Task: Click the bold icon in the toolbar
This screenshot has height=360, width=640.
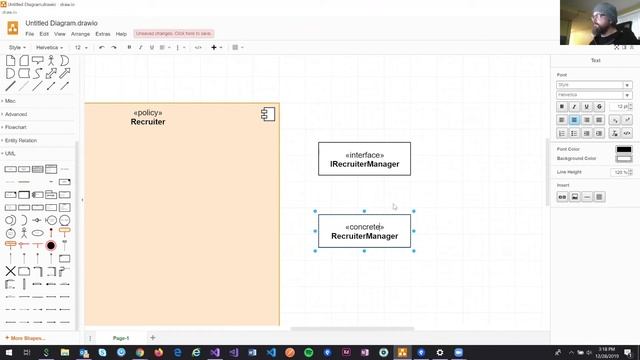Action: tap(129, 47)
